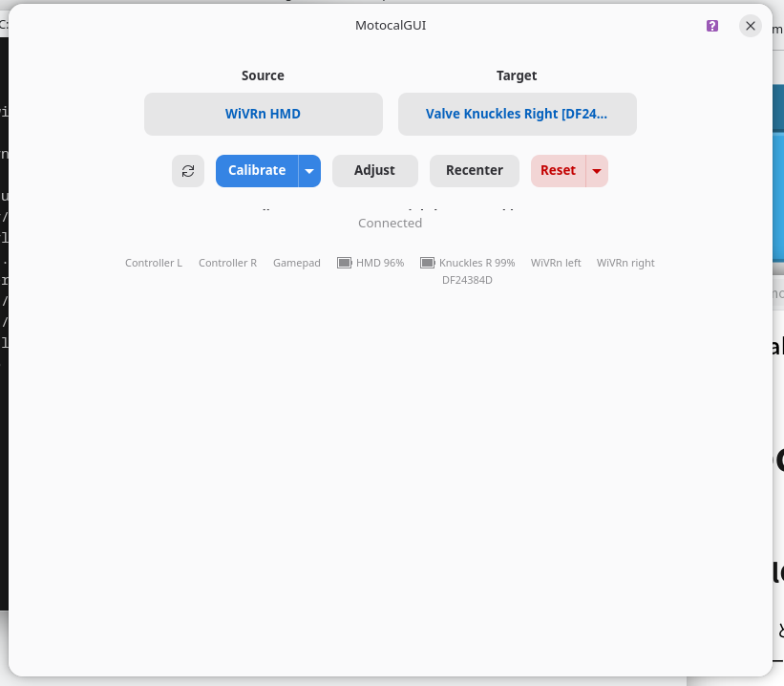The width and height of the screenshot is (784, 686).
Task: Click the HMD 96% battery text
Action: coord(380,263)
